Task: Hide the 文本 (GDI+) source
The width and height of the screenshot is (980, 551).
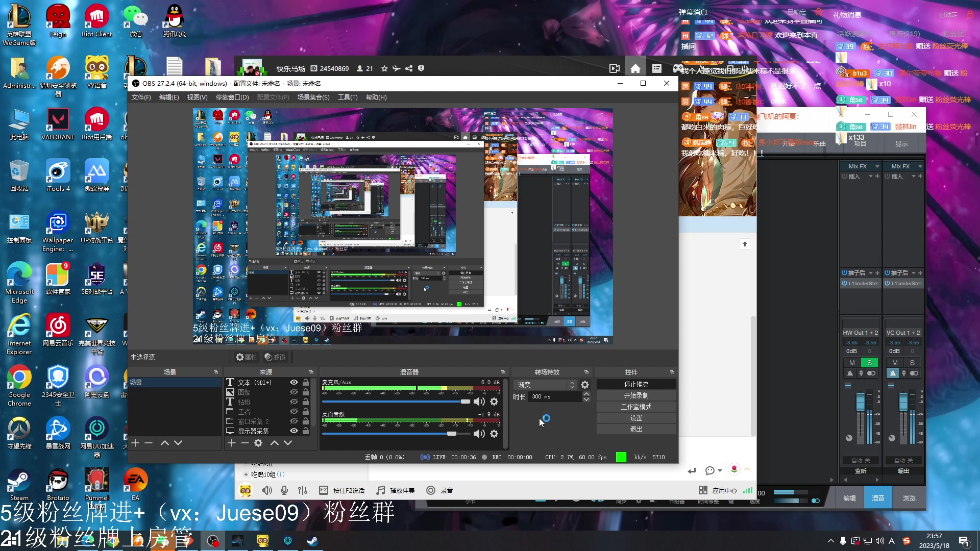Action: pos(294,382)
